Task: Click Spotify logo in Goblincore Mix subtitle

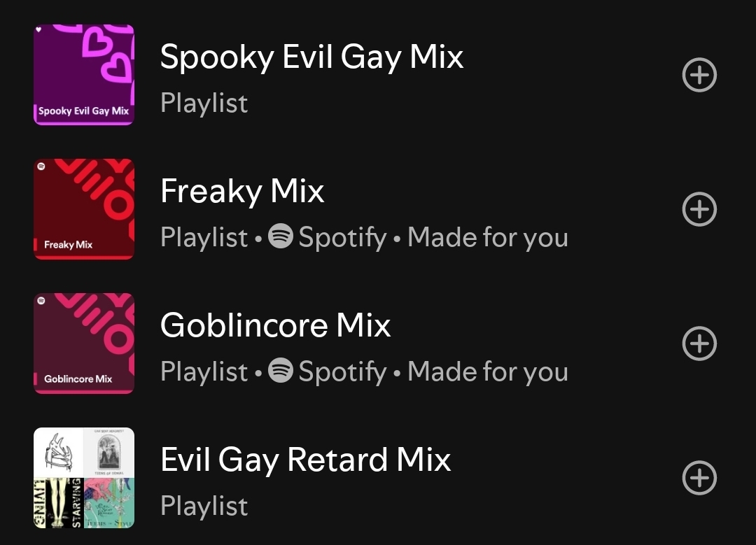Action: 280,371
